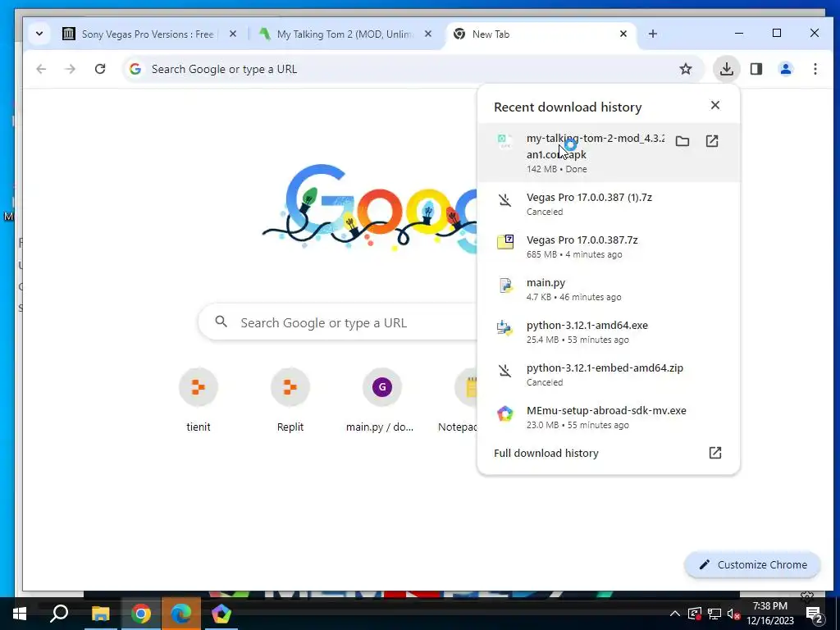Viewport: 840px width, 630px height.
Task: Open the notification center icon
Action: point(815,614)
